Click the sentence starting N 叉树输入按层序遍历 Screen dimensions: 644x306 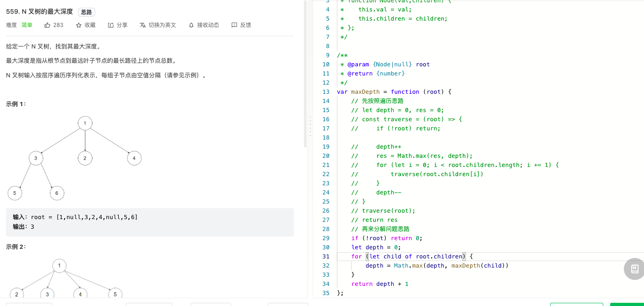point(106,75)
